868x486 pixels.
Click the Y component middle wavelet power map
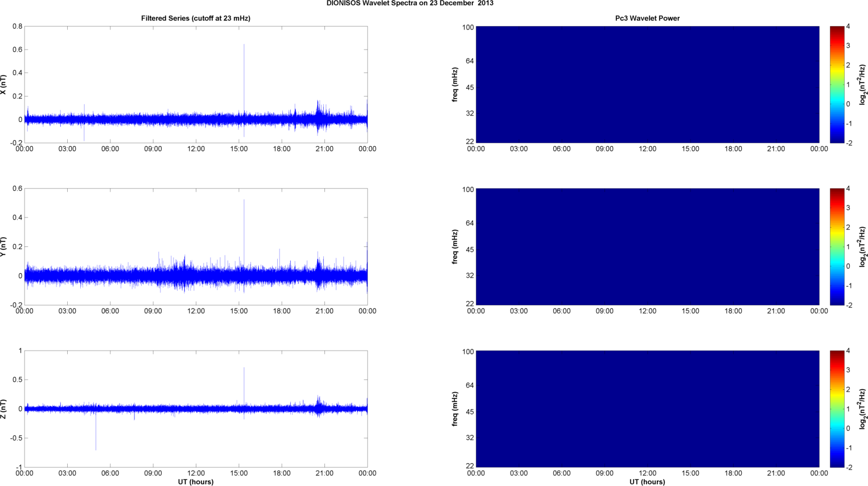(x=647, y=247)
